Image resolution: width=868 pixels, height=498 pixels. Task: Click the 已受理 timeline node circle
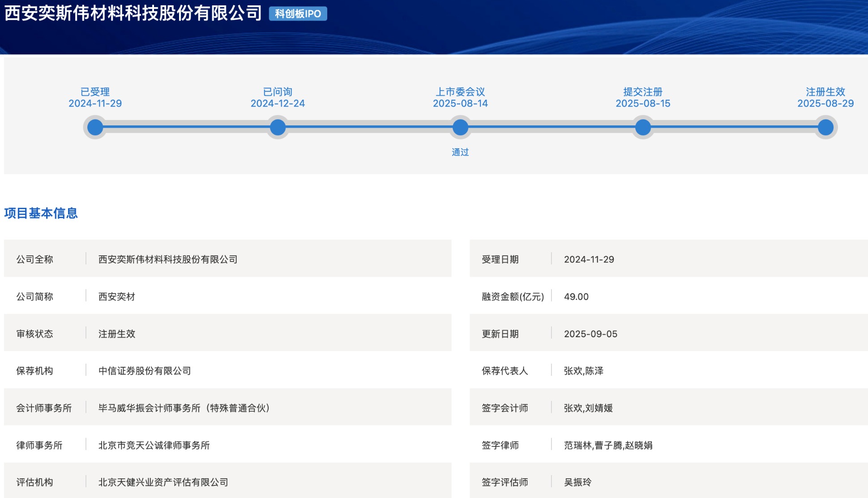click(95, 128)
